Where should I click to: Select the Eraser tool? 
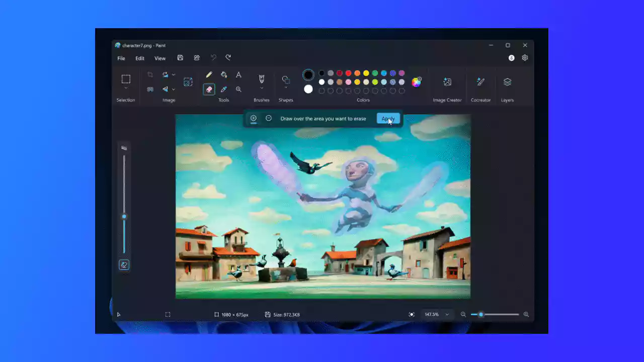(209, 89)
